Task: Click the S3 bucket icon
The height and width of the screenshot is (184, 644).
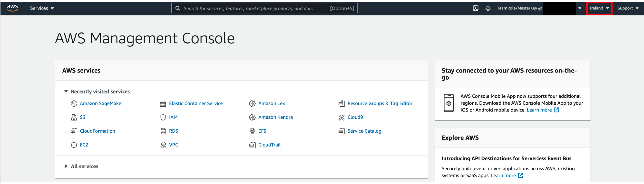Action: coord(74,117)
